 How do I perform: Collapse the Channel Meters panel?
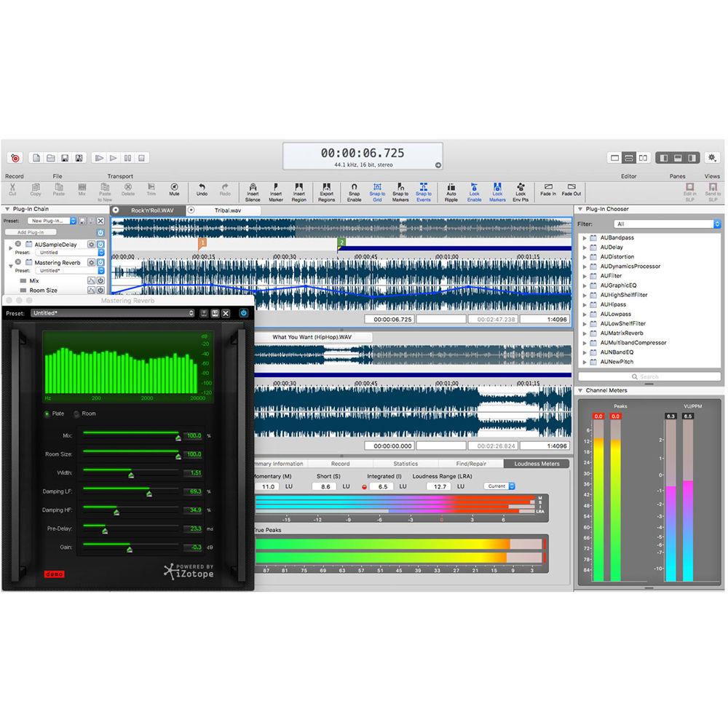(582, 390)
